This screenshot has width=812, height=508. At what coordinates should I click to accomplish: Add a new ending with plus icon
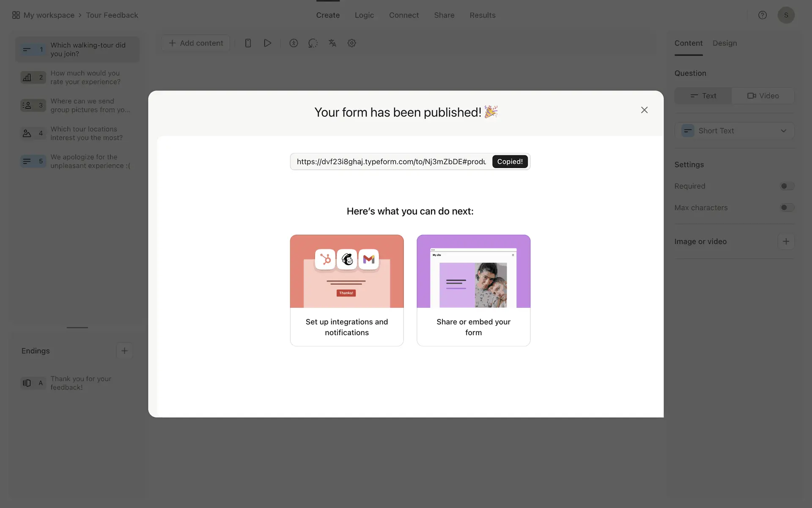[x=124, y=351]
